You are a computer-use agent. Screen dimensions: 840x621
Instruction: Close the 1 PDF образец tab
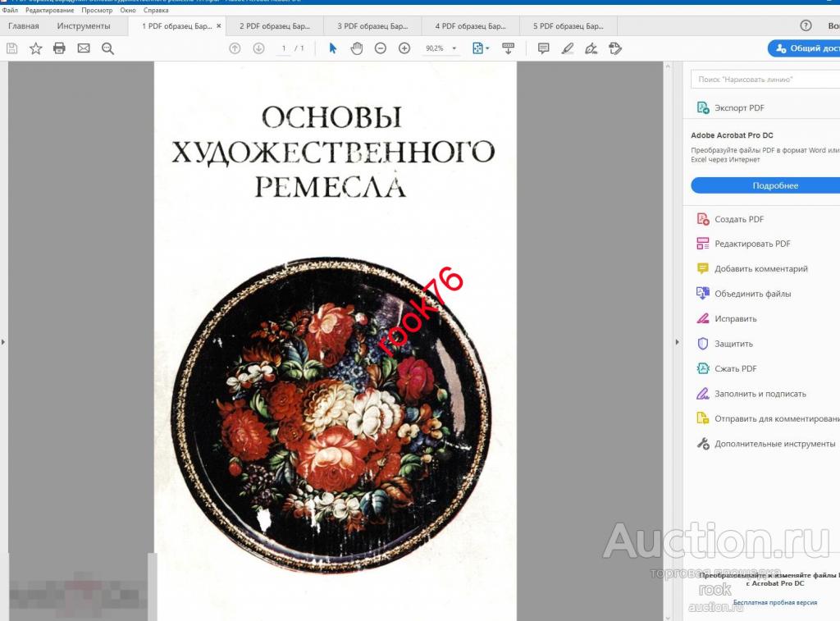coord(218,26)
